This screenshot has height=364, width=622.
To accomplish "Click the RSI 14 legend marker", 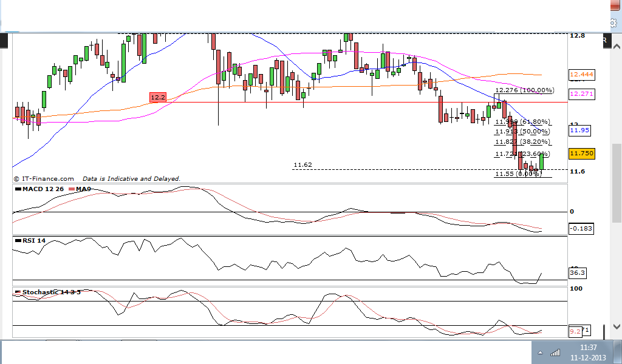I will (x=18, y=240).
